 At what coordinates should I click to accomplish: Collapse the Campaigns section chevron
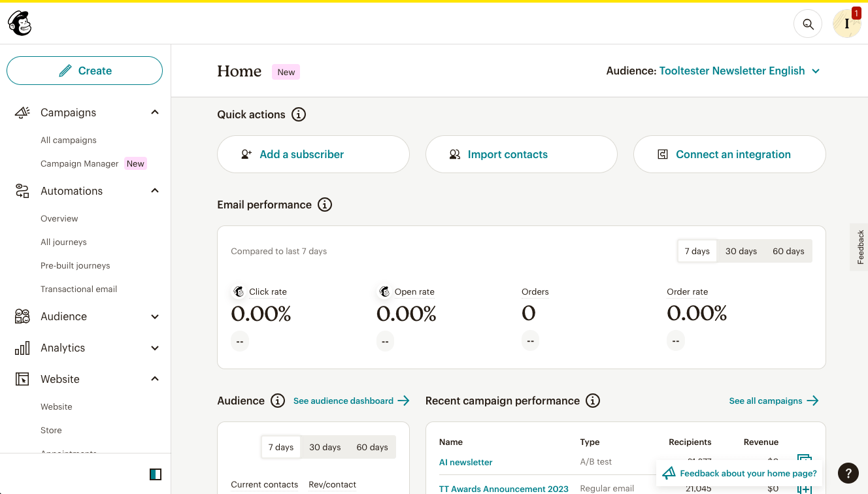click(155, 112)
